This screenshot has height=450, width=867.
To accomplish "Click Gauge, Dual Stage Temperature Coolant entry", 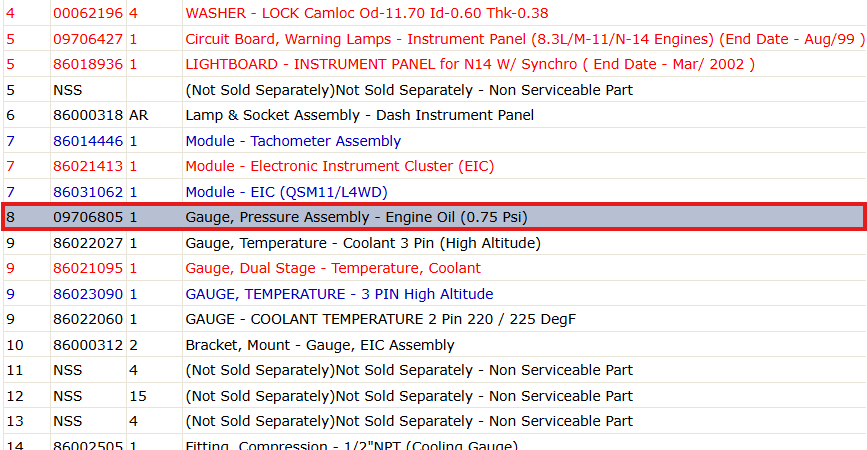I will [333, 268].
